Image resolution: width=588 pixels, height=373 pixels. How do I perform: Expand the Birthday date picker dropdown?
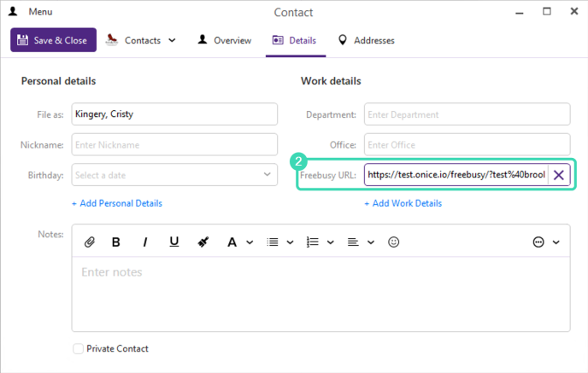pos(267,174)
